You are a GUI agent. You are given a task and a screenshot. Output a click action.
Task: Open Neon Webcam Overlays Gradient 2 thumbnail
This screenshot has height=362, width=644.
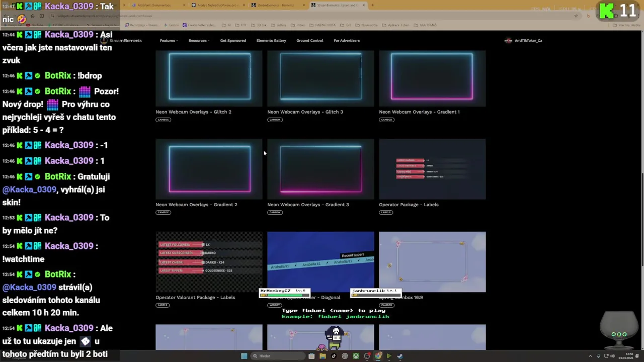(209, 169)
